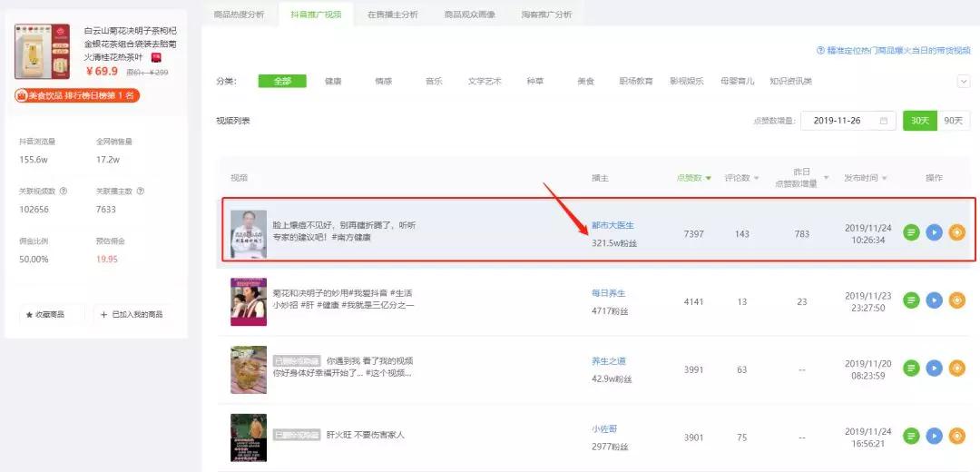Click the help icon next to 关联视频数
Viewport: 980px width, 472px height.
pyautogui.click(x=64, y=191)
